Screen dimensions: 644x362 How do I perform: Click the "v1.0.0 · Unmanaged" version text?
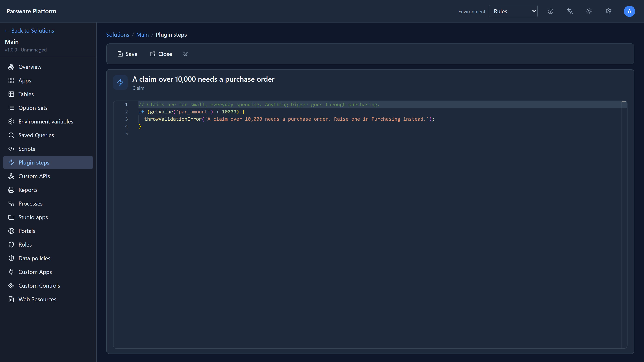[26, 50]
